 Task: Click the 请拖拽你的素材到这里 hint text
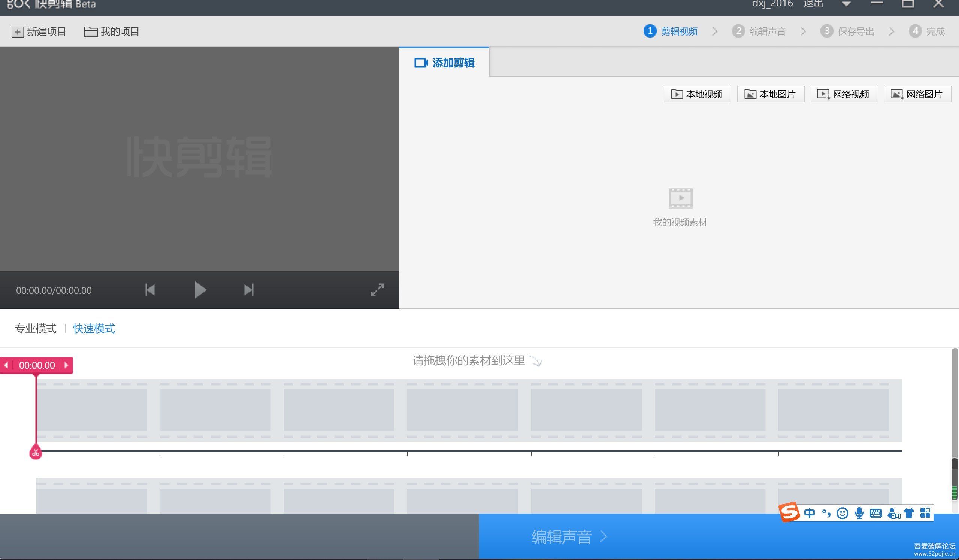[x=469, y=360]
